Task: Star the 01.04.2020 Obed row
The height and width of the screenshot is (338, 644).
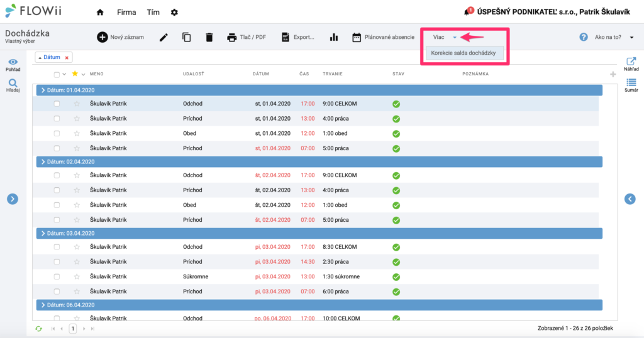Action: [x=76, y=133]
